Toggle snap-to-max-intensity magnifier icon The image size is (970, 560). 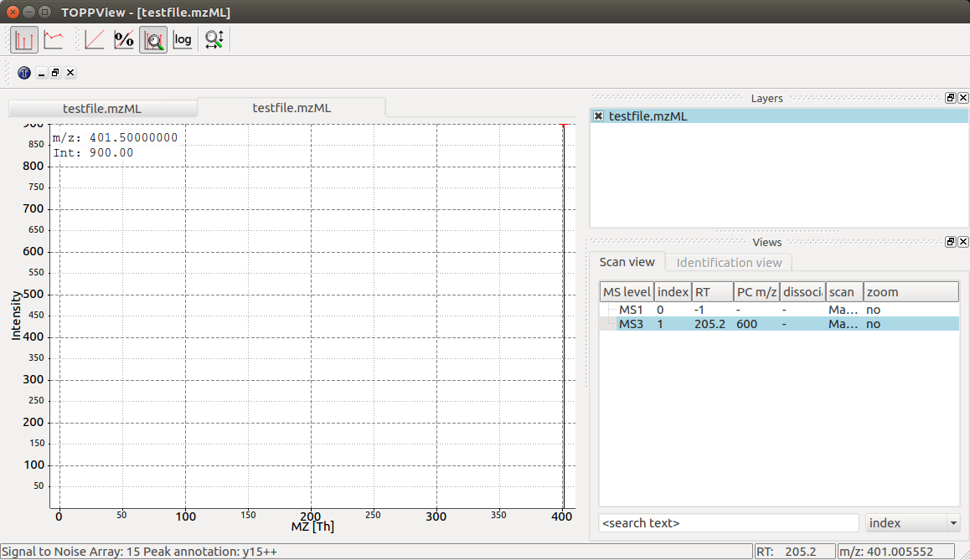coord(153,40)
